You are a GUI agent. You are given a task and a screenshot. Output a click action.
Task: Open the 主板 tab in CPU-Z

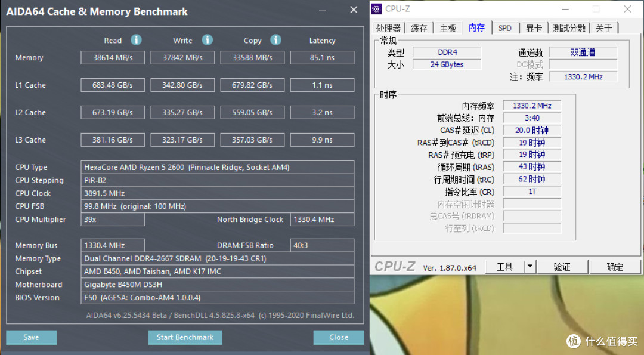448,28
